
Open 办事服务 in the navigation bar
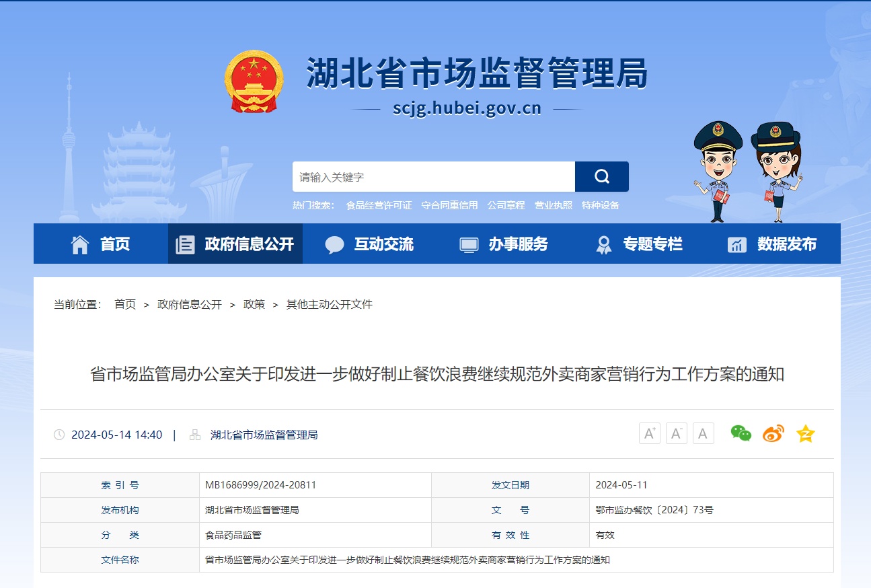coord(504,244)
